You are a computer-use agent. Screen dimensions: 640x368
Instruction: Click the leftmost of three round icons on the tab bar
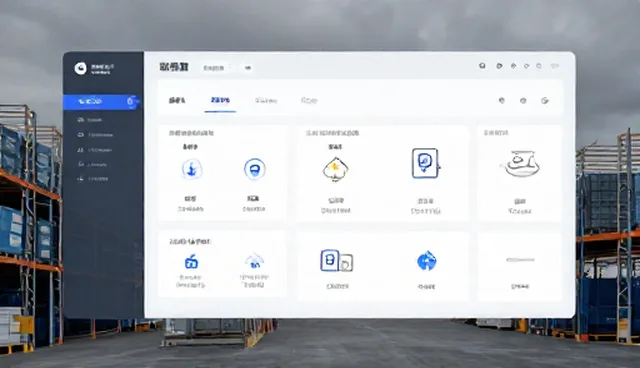[x=502, y=100]
